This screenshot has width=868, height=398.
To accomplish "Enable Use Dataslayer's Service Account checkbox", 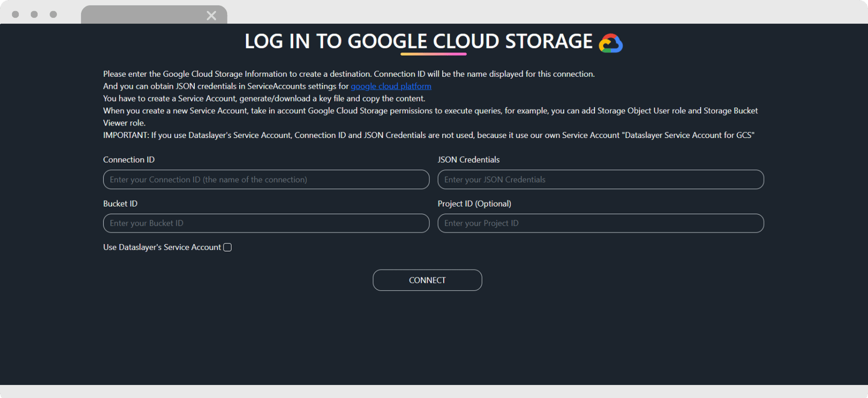I will pos(228,247).
